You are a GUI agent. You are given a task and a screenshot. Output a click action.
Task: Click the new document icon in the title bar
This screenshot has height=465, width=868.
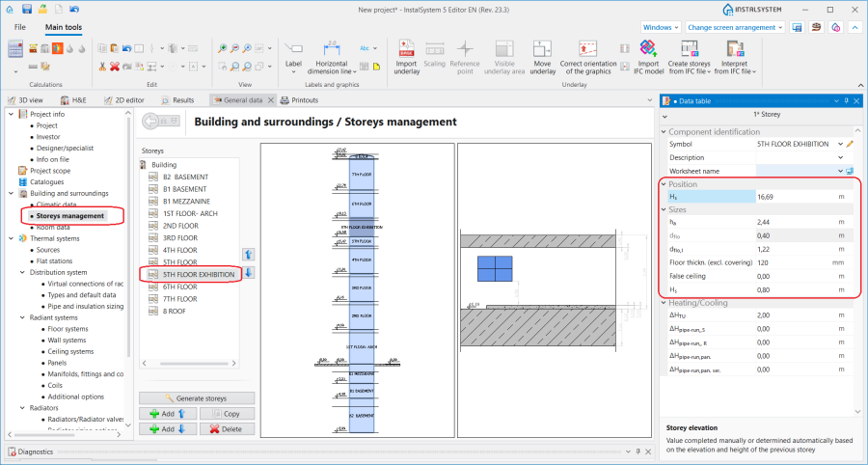tap(58, 10)
